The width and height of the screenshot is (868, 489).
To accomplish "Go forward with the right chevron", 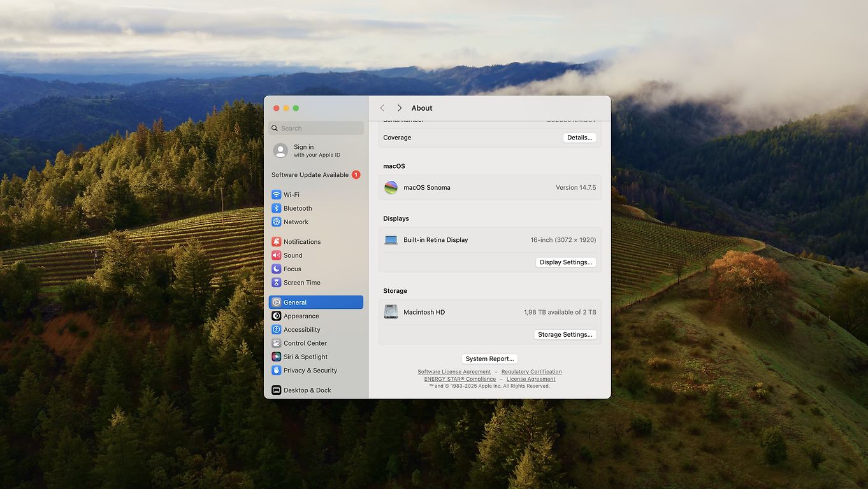I will coord(399,108).
